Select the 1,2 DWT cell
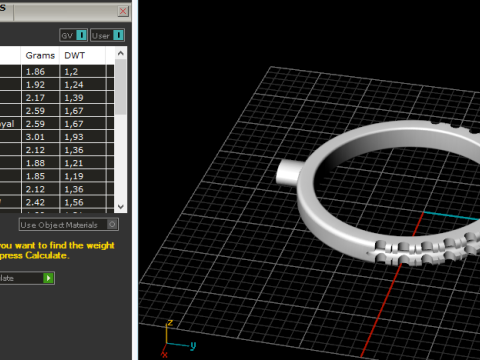Viewport: 480px width, 360px height. [x=83, y=72]
